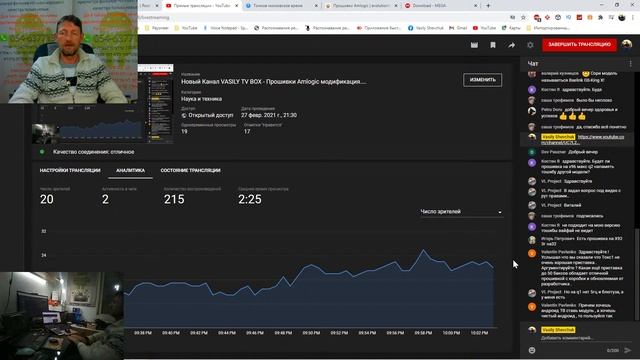The height and width of the screenshot is (360, 640).
Task: Click the ИЗМЕНИТЬ edit stream button
Action: pyautogui.click(x=482, y=80)
